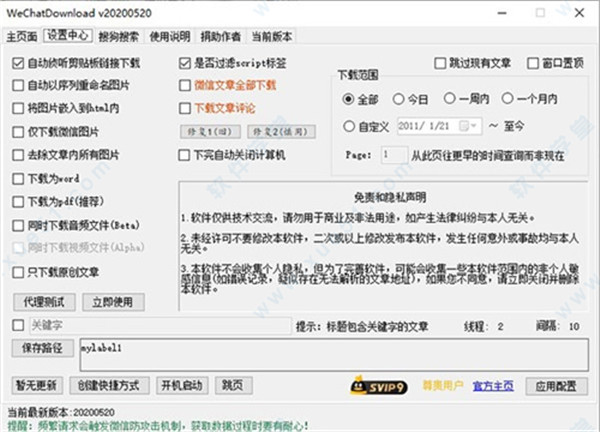
Task: Click the 线程 value 2
Action: coord(501,326)
